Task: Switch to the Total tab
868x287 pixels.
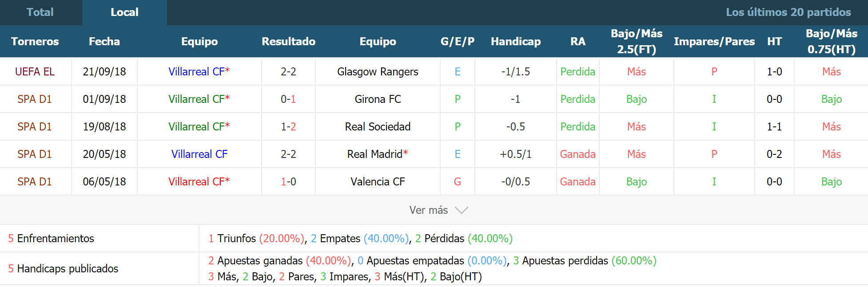Action: tap(40, 12)
